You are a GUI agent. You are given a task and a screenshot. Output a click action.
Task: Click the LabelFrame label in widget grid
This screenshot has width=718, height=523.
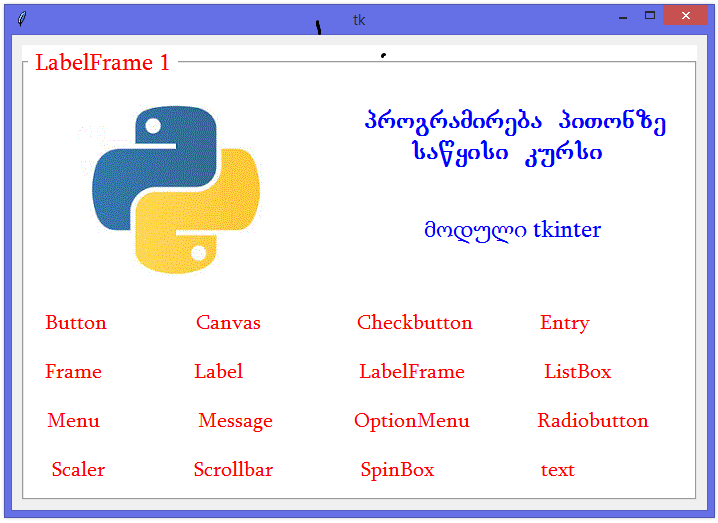tap(412, 371)
